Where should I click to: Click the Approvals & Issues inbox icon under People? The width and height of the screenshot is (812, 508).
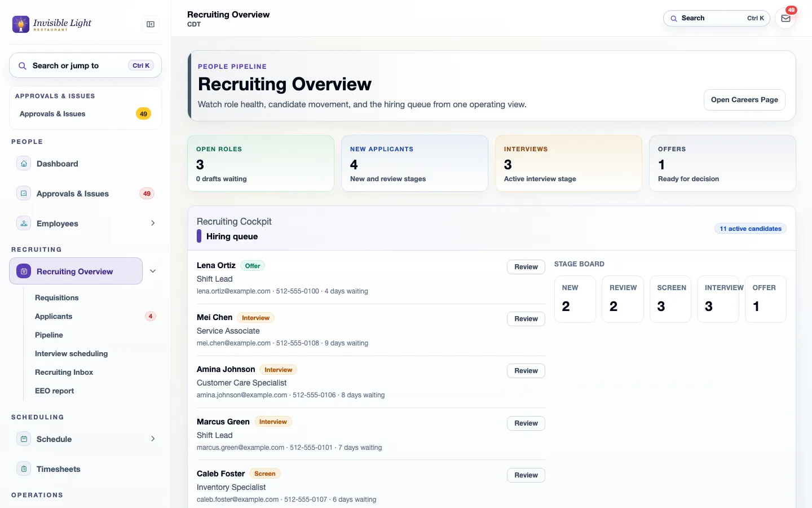pyautogui.click(x=24, y=194)
